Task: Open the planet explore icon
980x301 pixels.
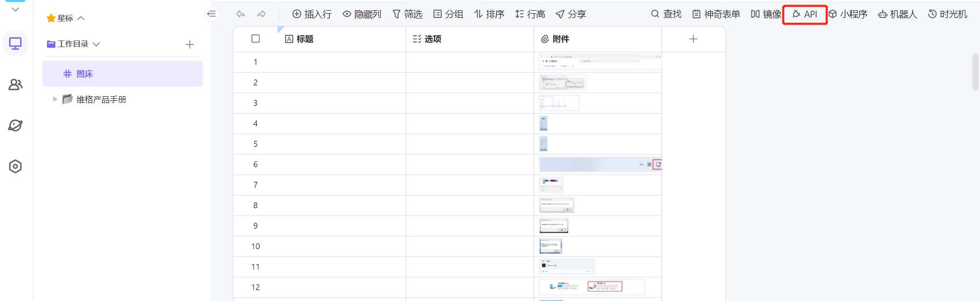Action: [x=15, y=125]
